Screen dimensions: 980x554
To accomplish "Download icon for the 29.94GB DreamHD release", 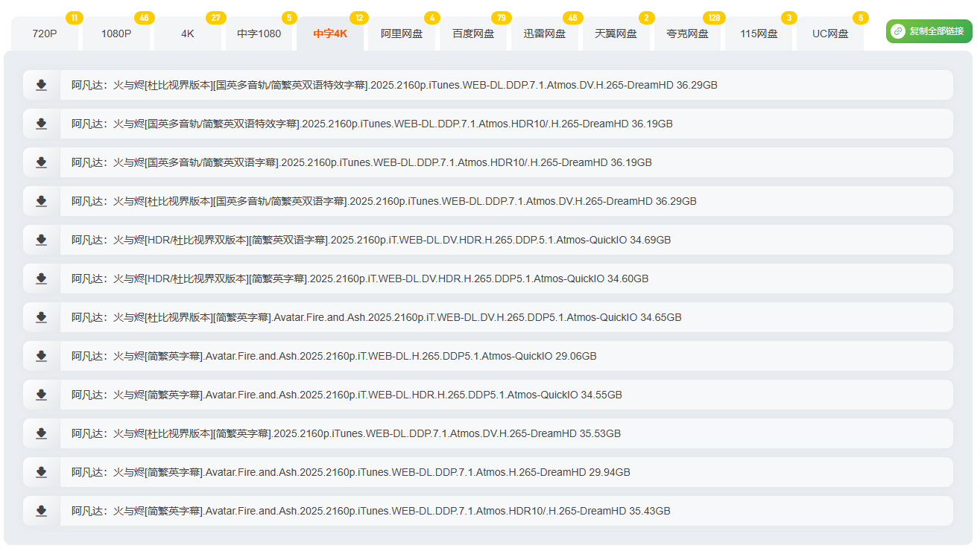I will tap(42, 472).
